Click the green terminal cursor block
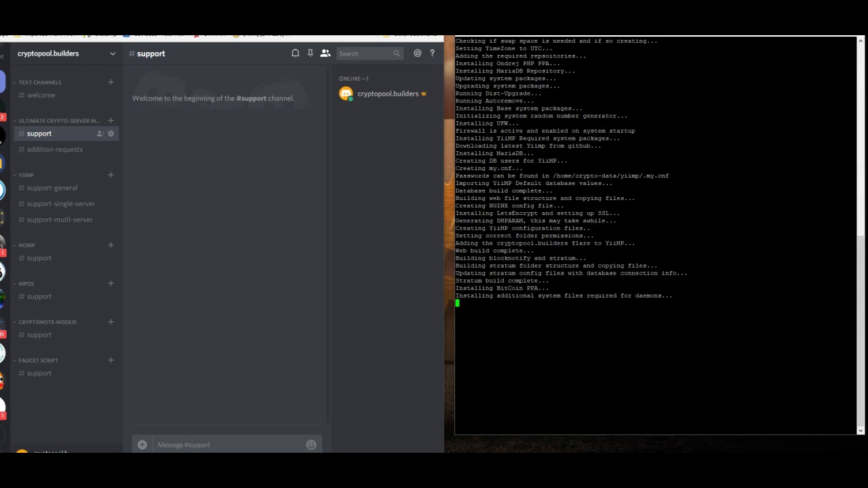The width and height of the screenshot is (868, 488). 458,303
